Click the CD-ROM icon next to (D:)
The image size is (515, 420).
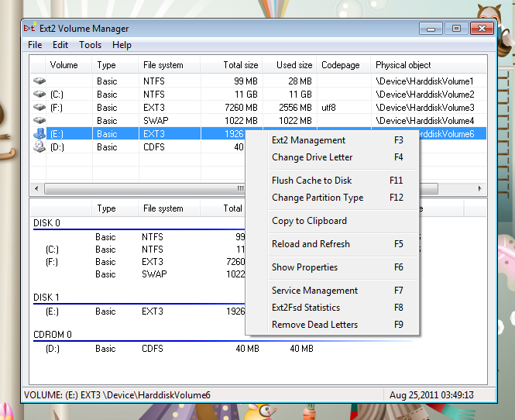coord(39,146)
